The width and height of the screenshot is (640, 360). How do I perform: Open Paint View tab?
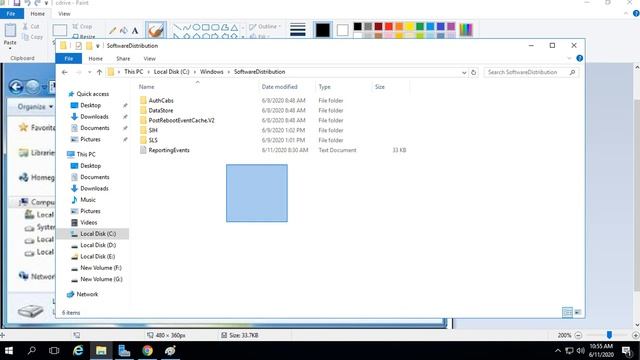[64, 14]
